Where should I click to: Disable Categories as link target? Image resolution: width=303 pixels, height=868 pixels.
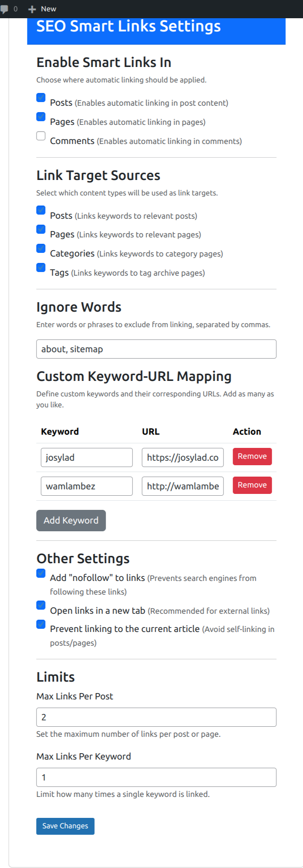tap(41, 248)
